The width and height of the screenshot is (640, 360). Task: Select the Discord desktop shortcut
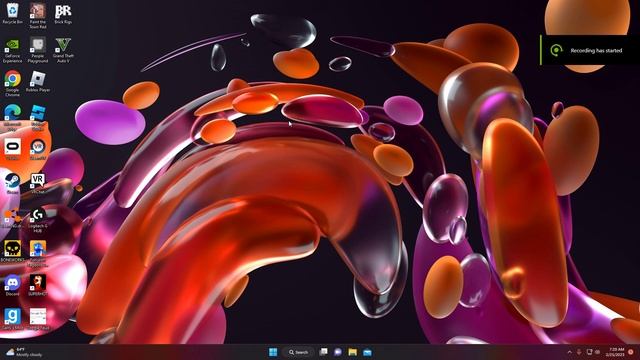(x=12, y=285)
